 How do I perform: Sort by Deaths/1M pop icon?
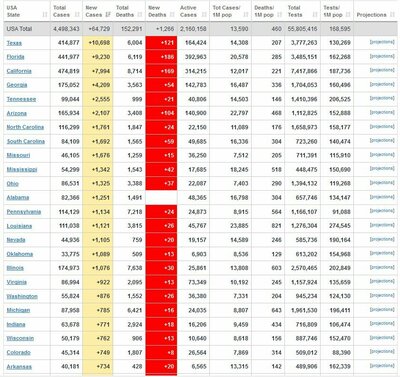click(x=280, y=15)
